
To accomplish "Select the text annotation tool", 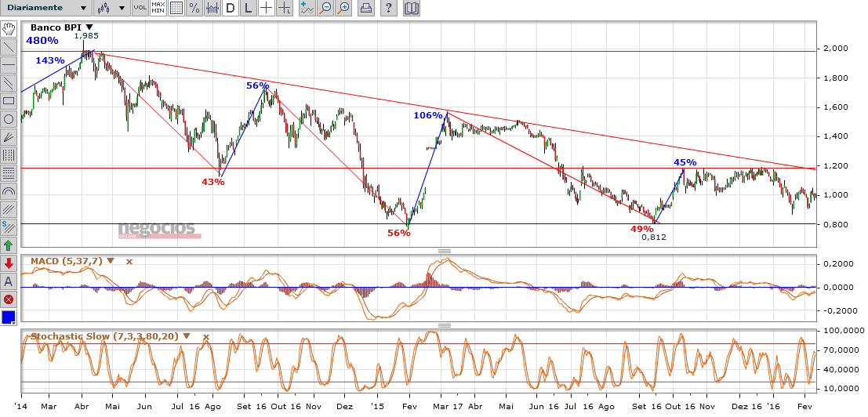I will tap(9, 281).
